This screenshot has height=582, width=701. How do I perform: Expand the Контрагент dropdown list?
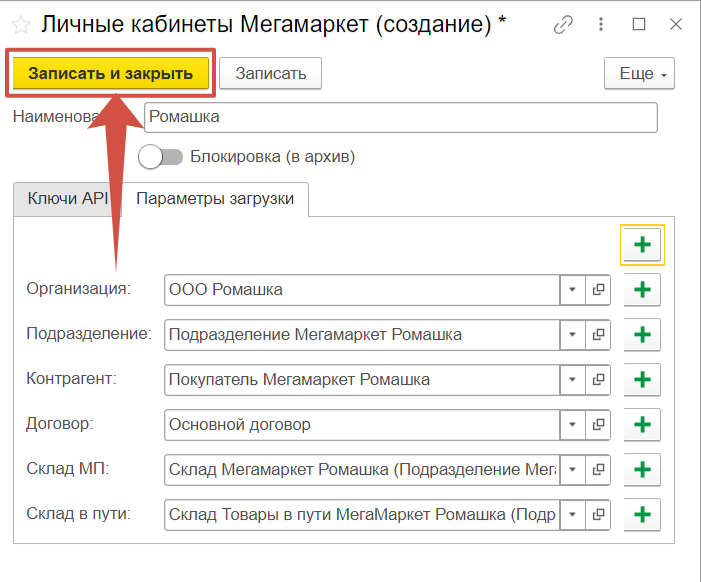pos(572,380)
